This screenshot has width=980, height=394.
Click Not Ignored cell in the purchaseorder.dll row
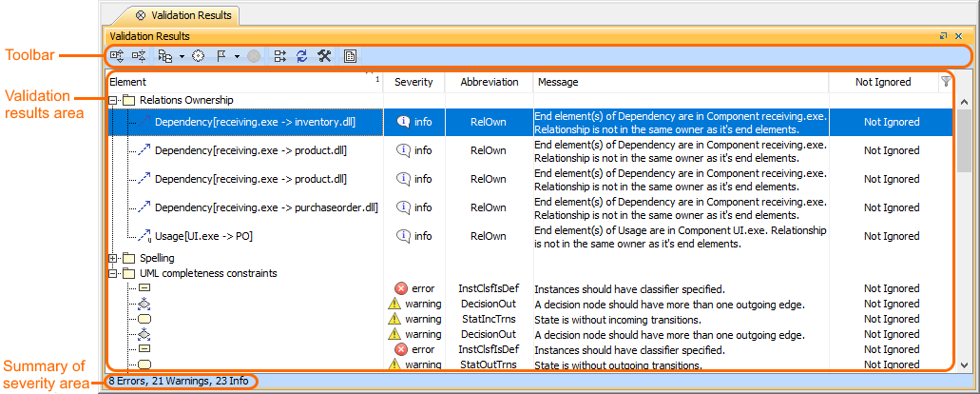892,207
